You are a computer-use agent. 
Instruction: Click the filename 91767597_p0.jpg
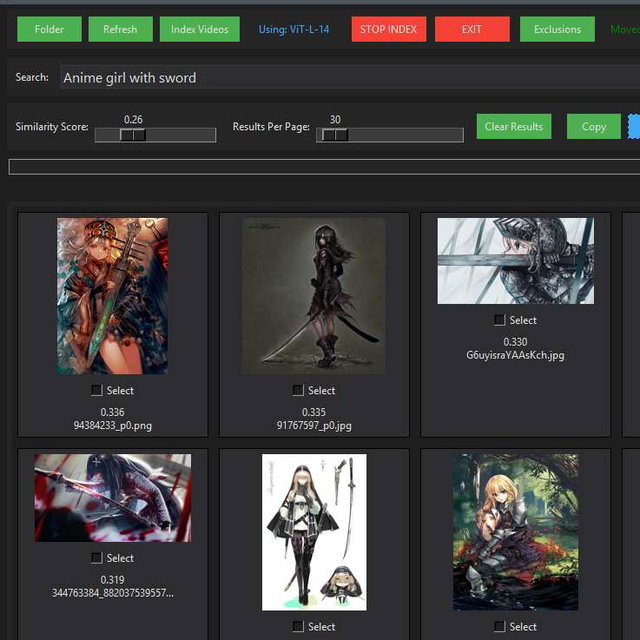pyautogui.click(x=314, y=426)
